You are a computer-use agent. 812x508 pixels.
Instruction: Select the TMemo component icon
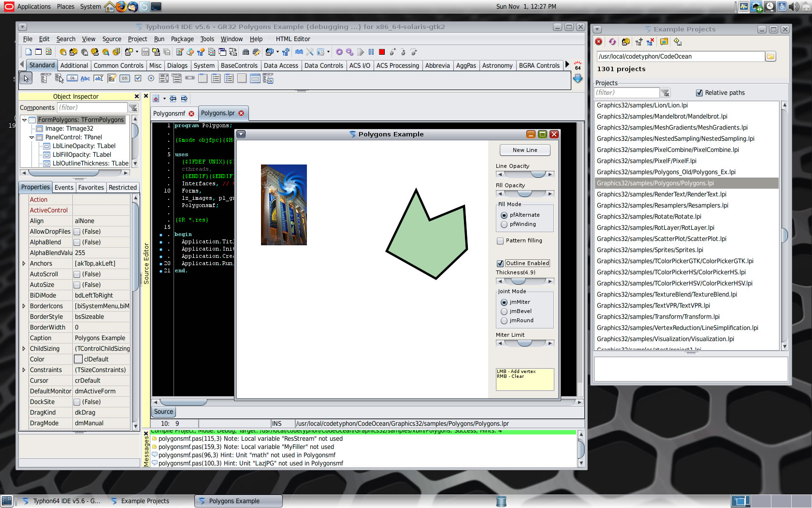point(112,78)
